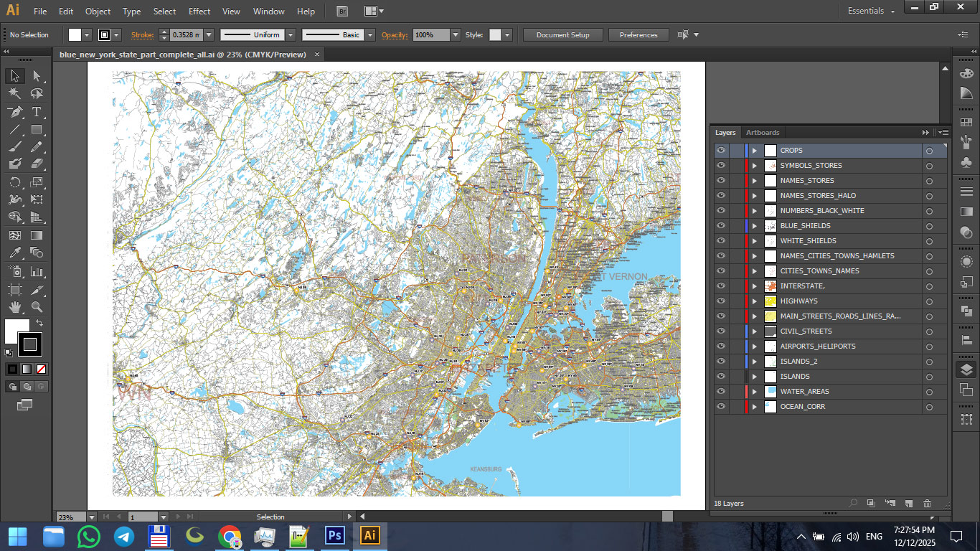Activate the Type tool
Image resolution: width=980 pixels, height=551 pixels.
[x=37, y=113]
